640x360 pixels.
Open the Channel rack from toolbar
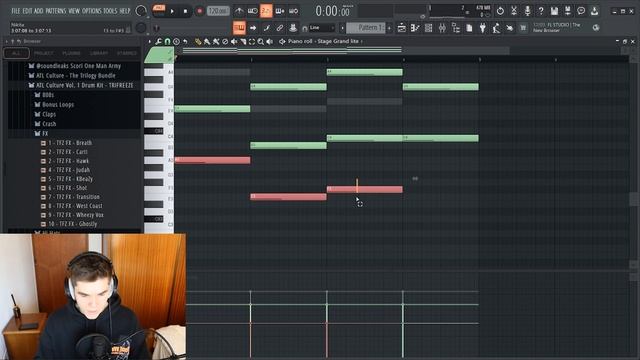click(429, 28)
